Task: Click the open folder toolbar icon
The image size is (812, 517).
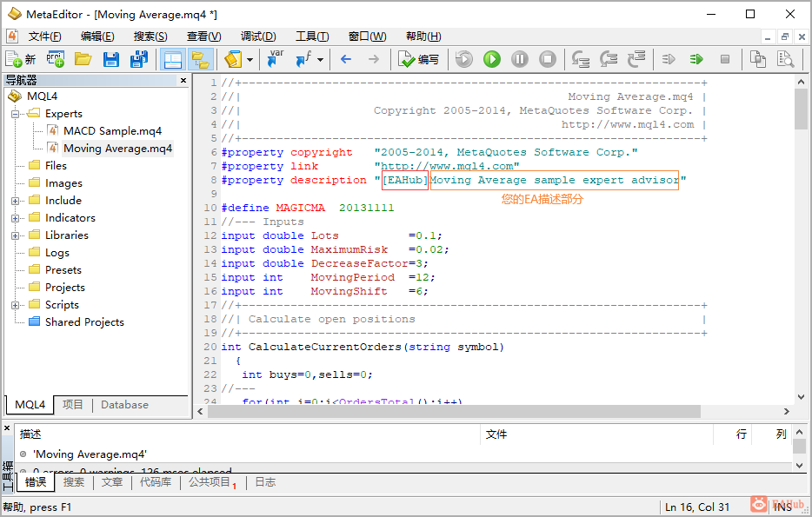Action: click(x=83, y=59)
